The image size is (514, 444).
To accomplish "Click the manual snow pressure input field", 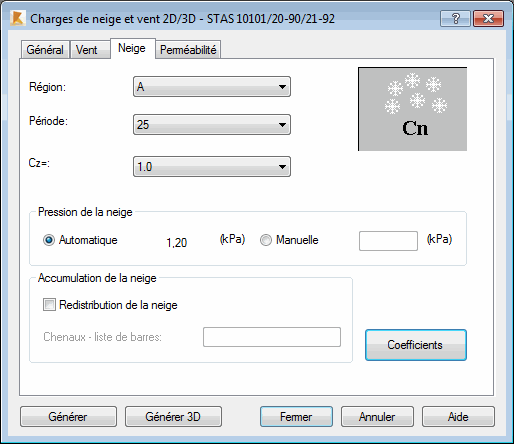I will click(x=388, y=241).
